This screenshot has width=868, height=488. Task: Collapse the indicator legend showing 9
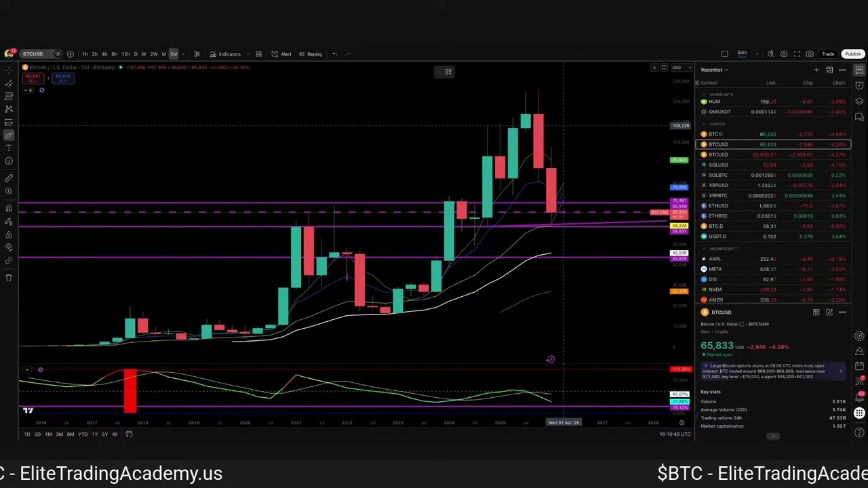pyautogui.click(x=28, y=90)
